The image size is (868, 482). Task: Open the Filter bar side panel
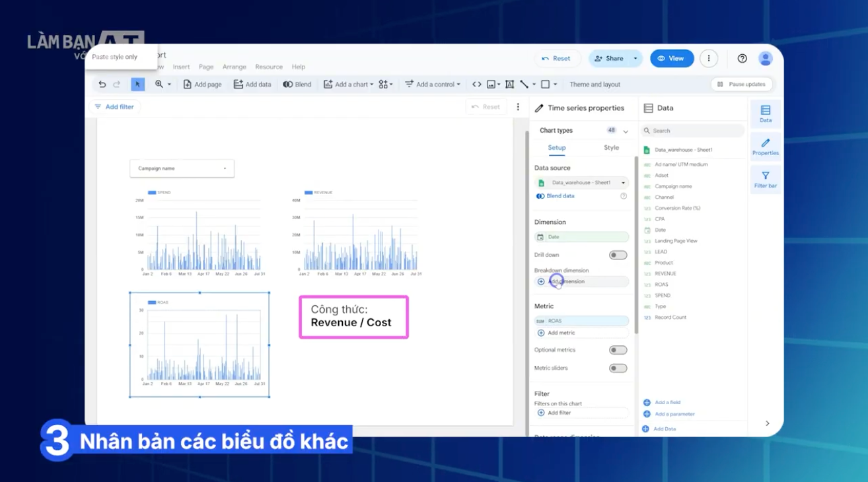[765, 180]
